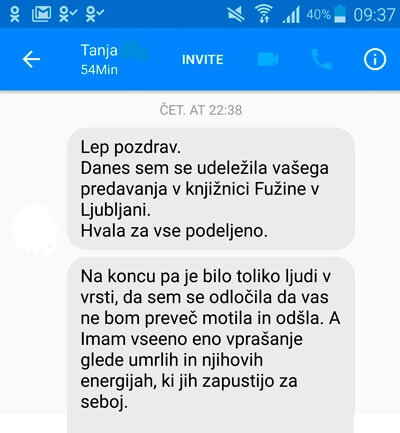The height and width of the screenshot is (433, 400).
Task: Tap the sender's profile avatar
Action: click(35, 229)
